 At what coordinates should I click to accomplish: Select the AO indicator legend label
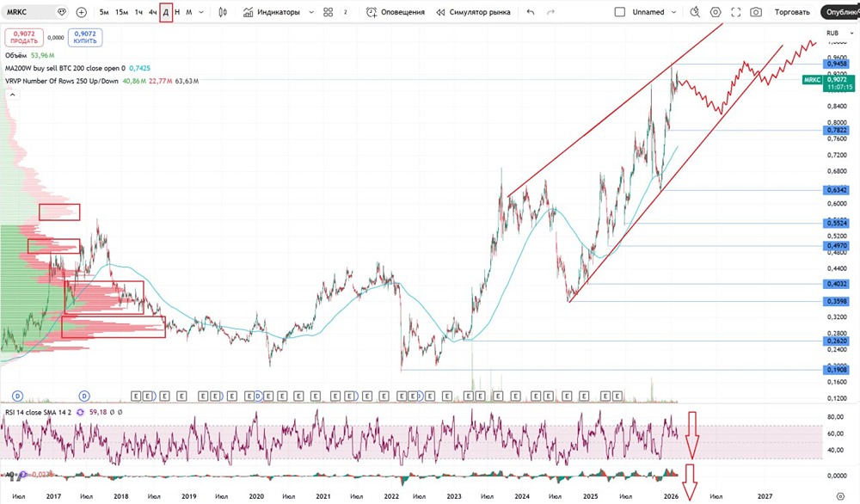(x=9, y=475)
